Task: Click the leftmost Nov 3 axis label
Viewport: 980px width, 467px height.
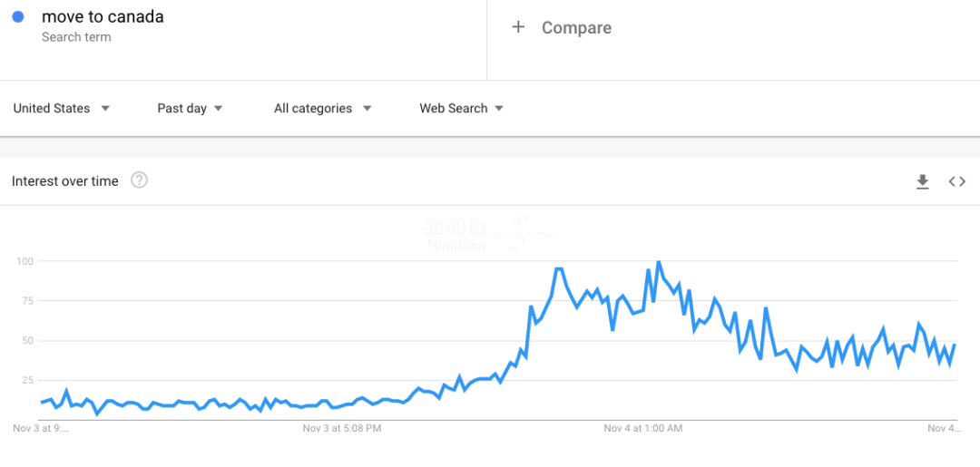Action: (x=41, y=427)
